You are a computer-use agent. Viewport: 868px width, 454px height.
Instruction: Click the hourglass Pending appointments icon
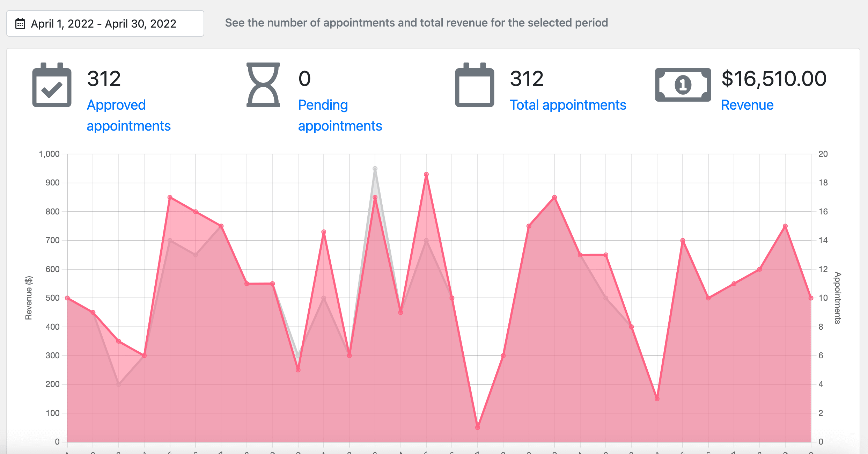(263, 85)
